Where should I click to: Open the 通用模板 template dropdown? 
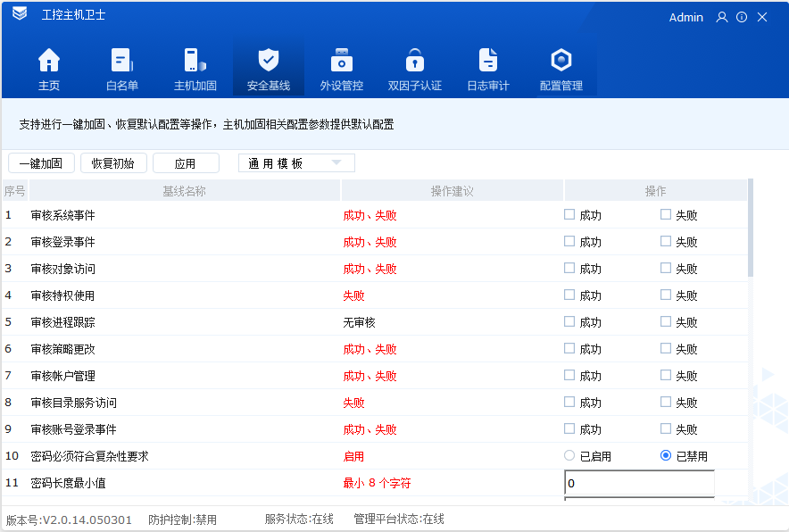296,162
